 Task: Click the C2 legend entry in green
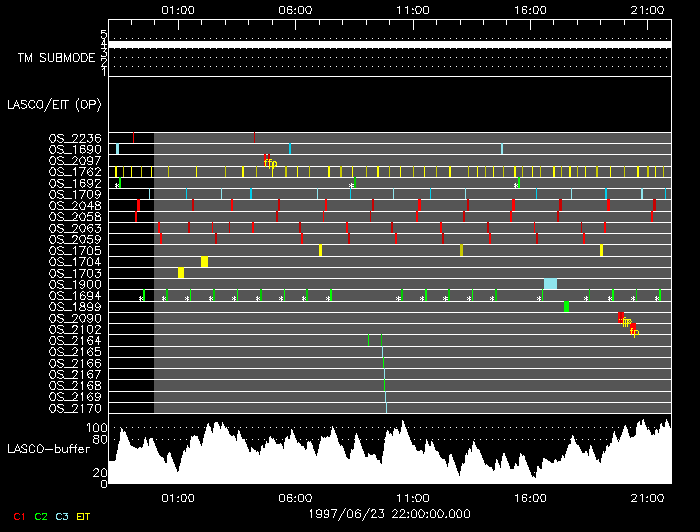tap(41, 516)
